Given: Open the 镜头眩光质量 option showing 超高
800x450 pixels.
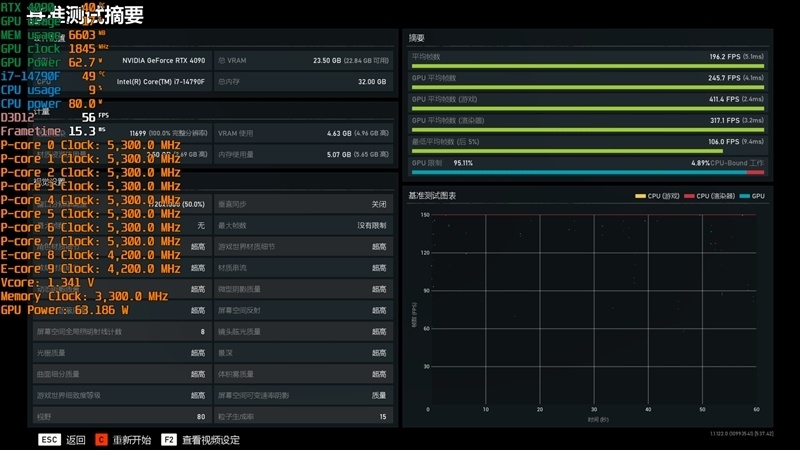Looking at the screenshot, I should pyautogui.click(x=303, y=331).
